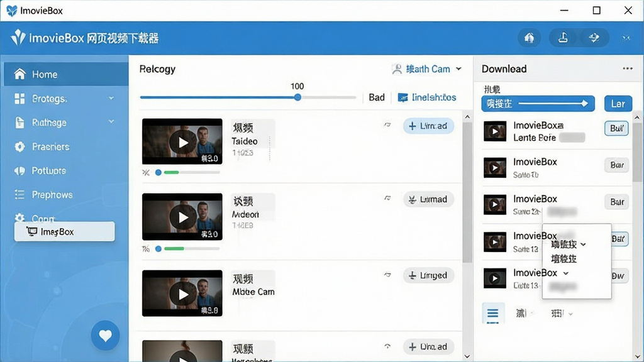Click the user avatar icon beside the account name
The width and height of the screenshot is (644, 362).
[397, 69]
